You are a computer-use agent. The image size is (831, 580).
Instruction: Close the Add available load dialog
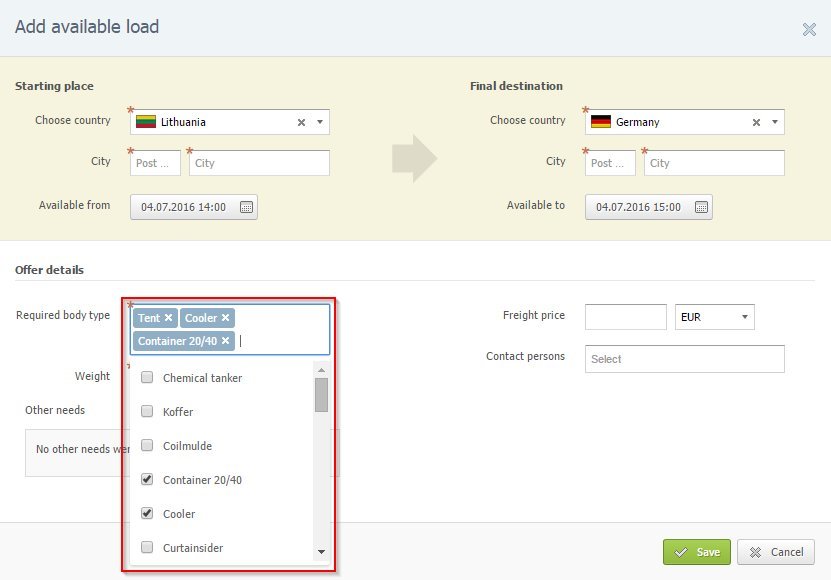[x=809, y=29]
